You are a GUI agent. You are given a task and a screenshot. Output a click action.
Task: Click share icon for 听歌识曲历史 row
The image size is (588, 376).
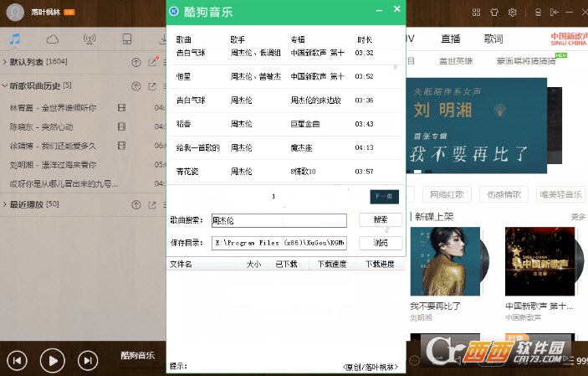click(152, 86)
